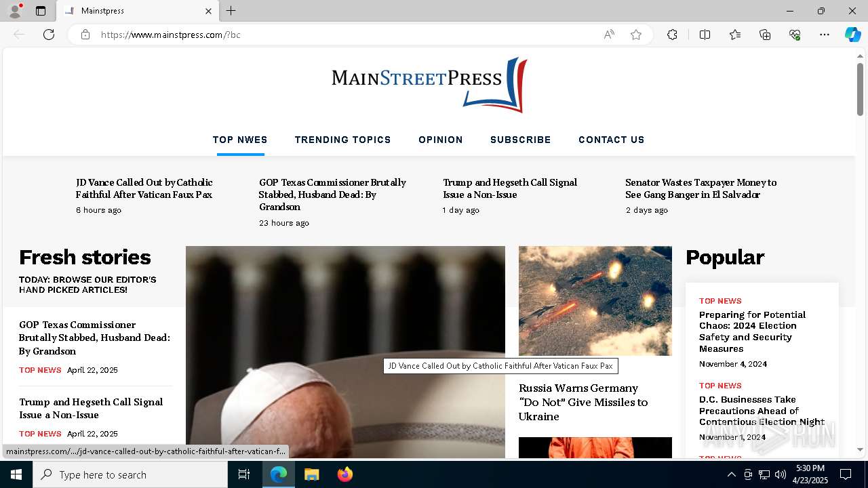Open the CONTACT US page
This screenshot has width=868, height=488.
[x=612, y=140]
